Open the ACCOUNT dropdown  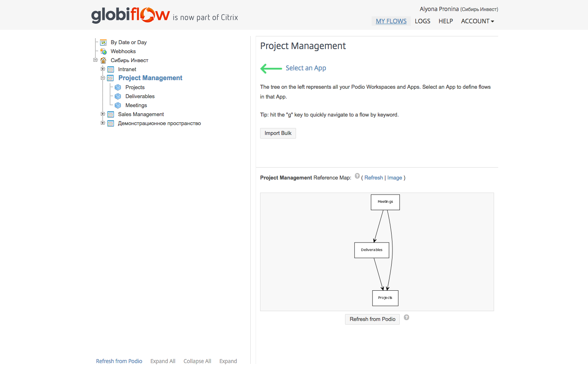pos(477,21)
